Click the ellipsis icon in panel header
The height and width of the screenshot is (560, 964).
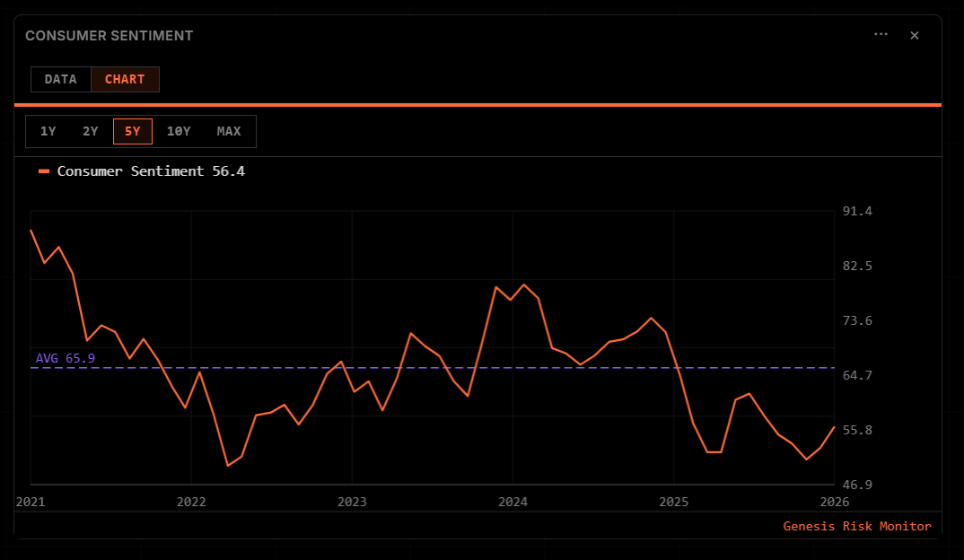coord(880,35)
